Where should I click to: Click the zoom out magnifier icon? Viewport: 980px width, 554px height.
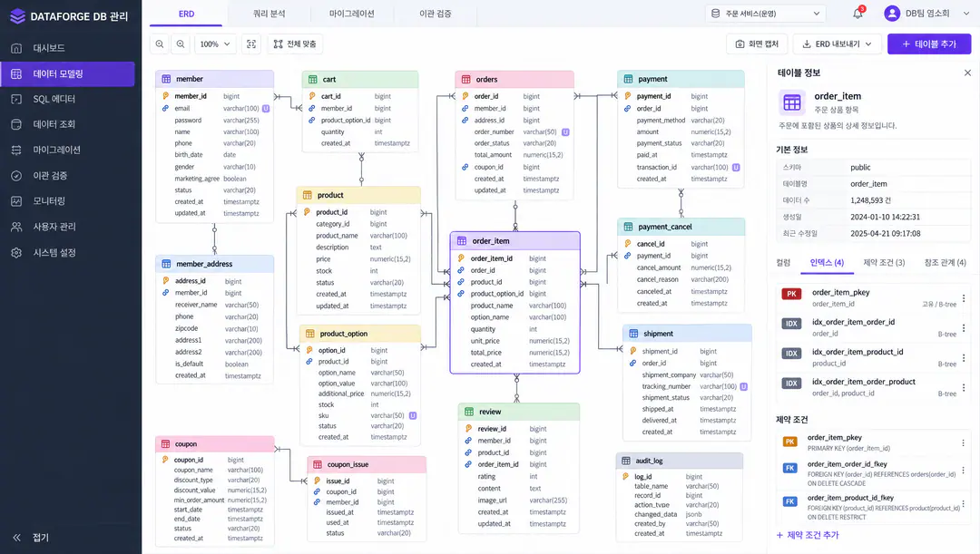tap(181, 44)
